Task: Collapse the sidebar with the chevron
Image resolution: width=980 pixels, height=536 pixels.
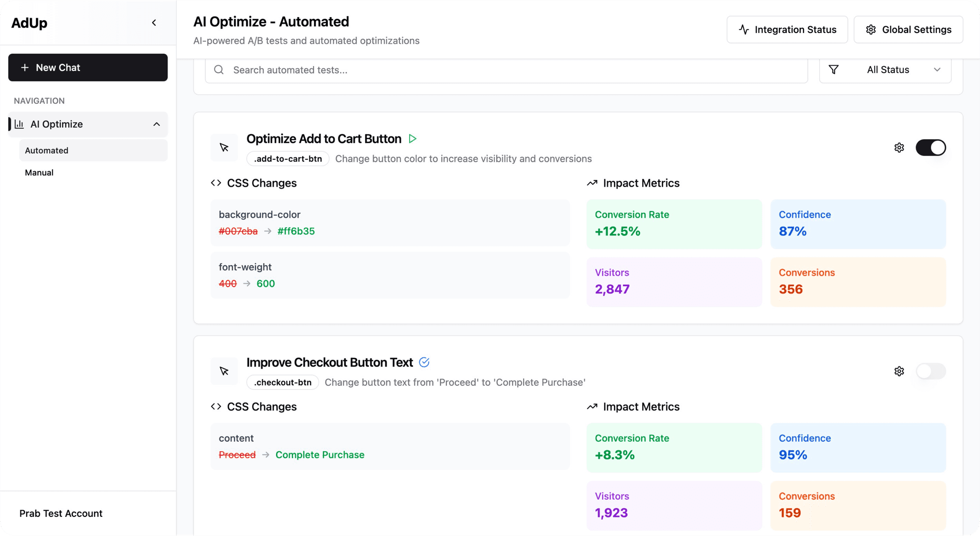Action: [x=154, y=22]
